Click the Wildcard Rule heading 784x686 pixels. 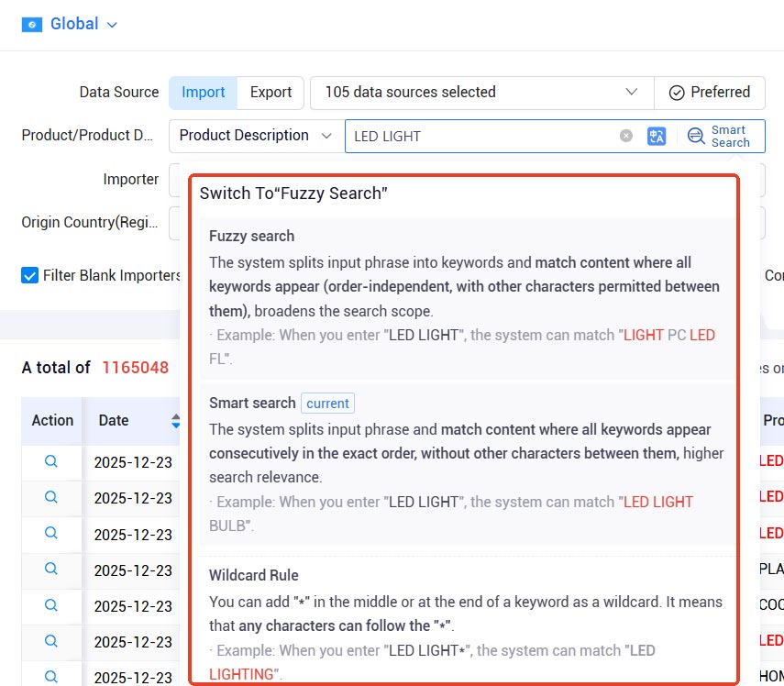click(x=253, y=575)
